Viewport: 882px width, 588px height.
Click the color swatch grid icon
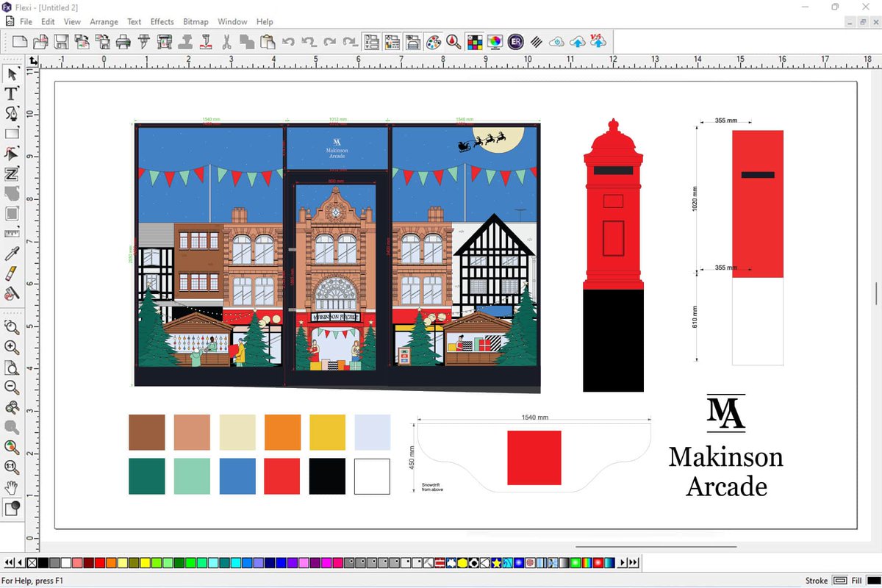pyautogui.click(x=475, y=42)
